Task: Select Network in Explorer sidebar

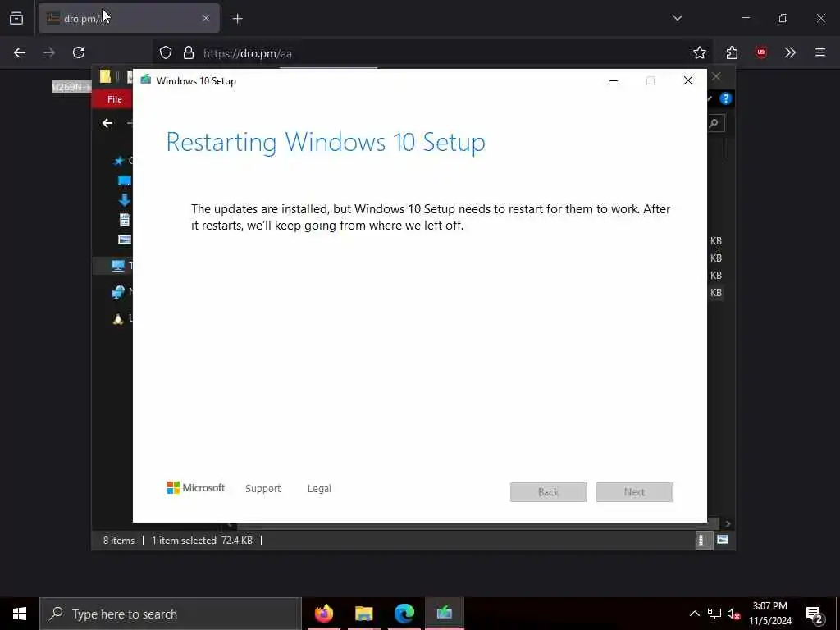Action: 118,292
